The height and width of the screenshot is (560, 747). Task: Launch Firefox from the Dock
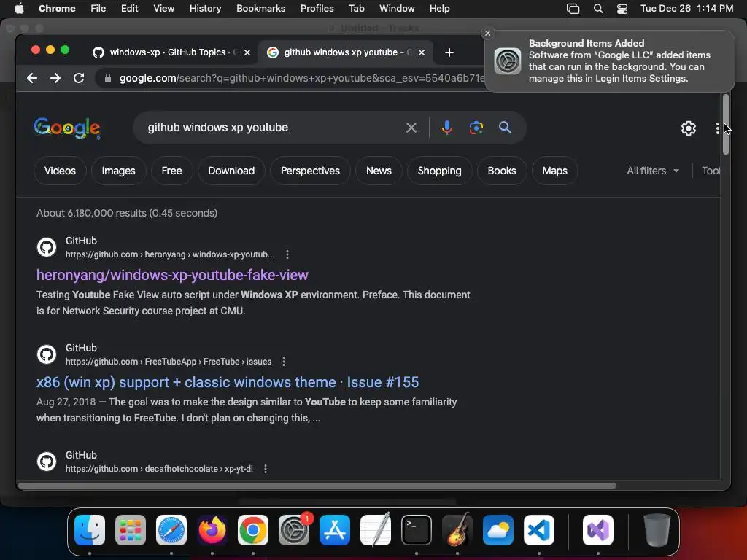pos(212,529)
